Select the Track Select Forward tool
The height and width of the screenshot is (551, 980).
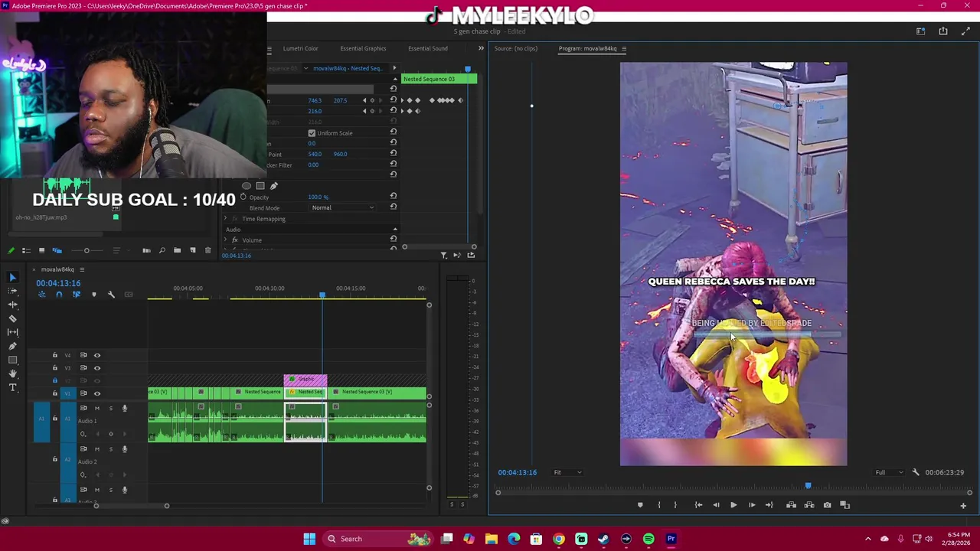pyautogui.click(x=12, y=291)
